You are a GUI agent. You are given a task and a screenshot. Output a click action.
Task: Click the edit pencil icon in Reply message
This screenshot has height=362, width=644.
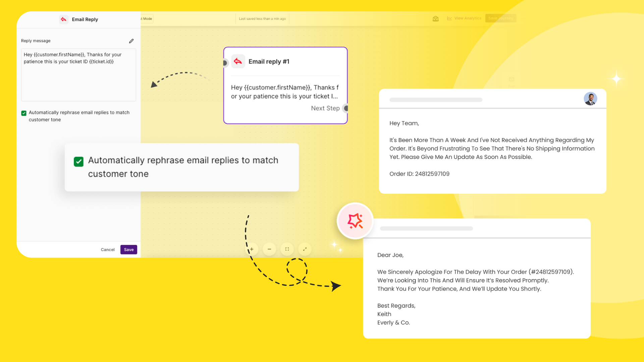[x=131, y=41]
